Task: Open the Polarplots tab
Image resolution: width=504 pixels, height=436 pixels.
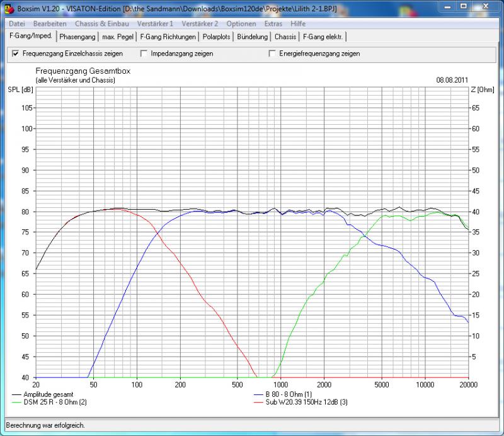Action: pos(216,37)
